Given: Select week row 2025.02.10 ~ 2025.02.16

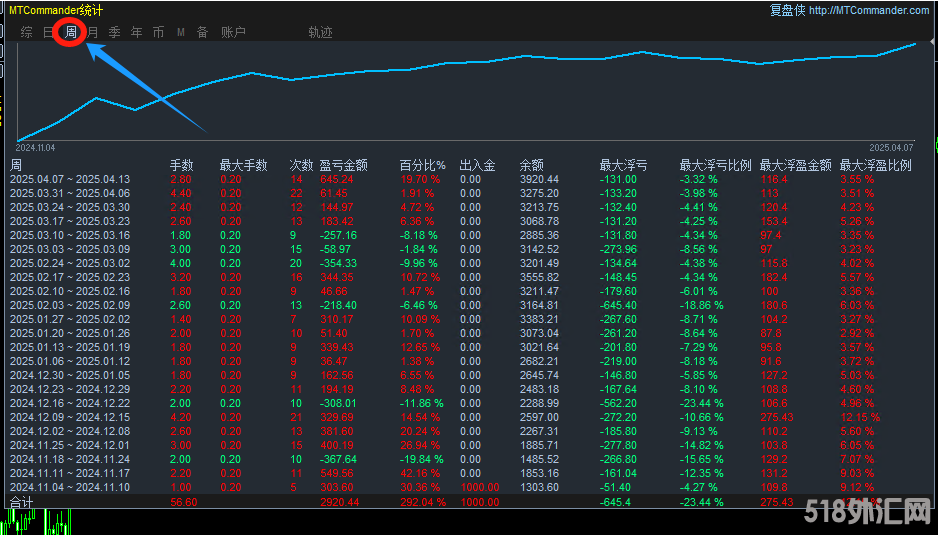Looking at the screenshot, I should tap(469, 291).
